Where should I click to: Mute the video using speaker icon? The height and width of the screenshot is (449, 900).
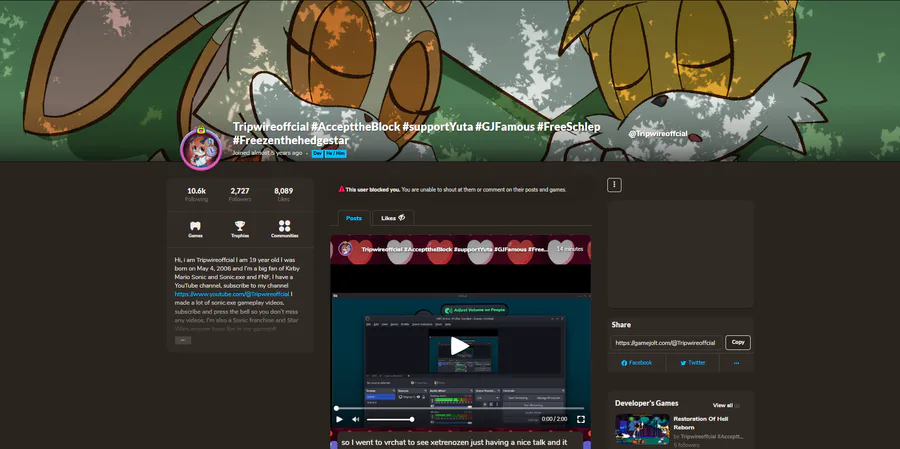(x=356, y=419)
